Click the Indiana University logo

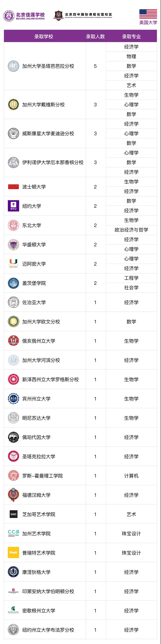tap(13, 591)
